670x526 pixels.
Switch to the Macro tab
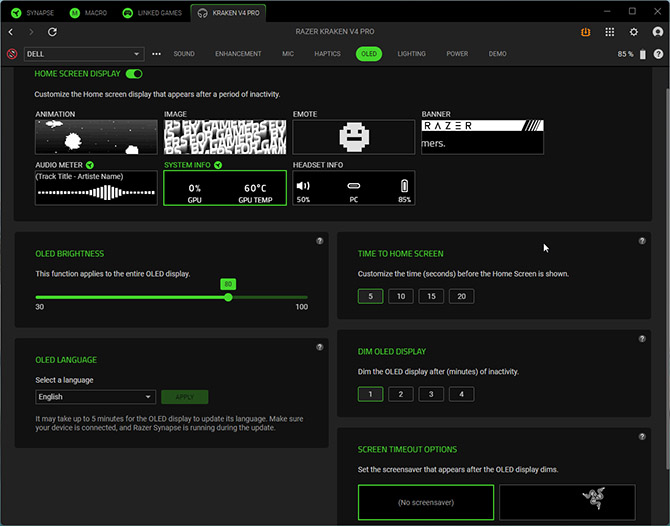(88, 13)
